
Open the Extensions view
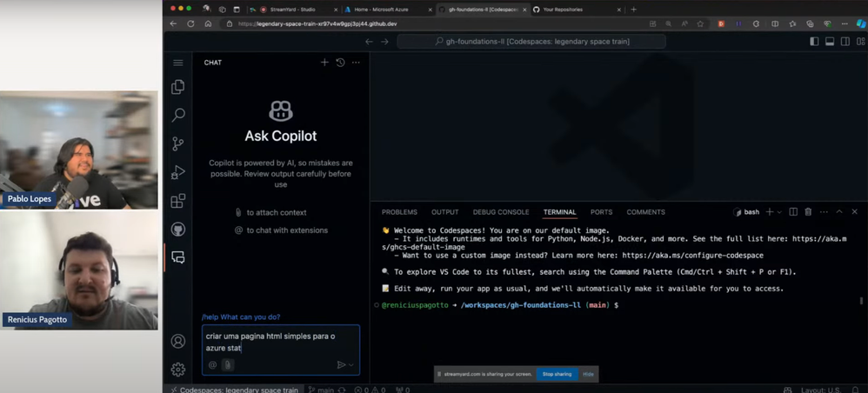[x=177, y=200]
